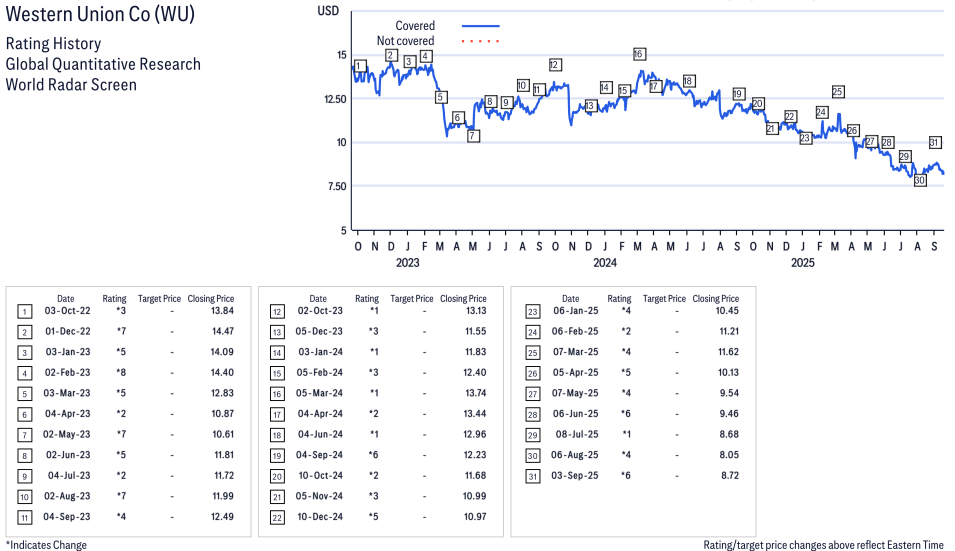This screenshot has width=955, height=551.
Task: Select the date 02-Oct-23
Action: [x=320, y=311]
